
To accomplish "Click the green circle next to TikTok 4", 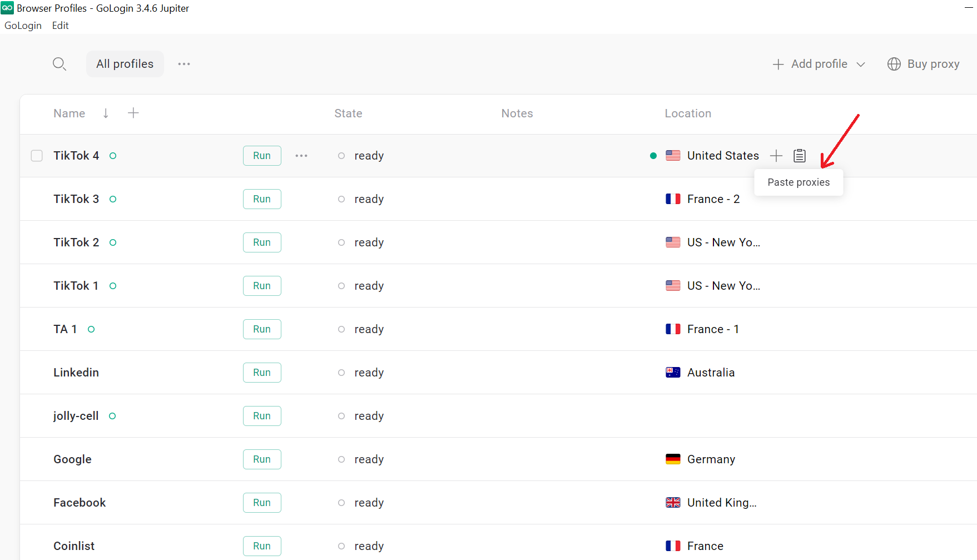I will (113, 156).
